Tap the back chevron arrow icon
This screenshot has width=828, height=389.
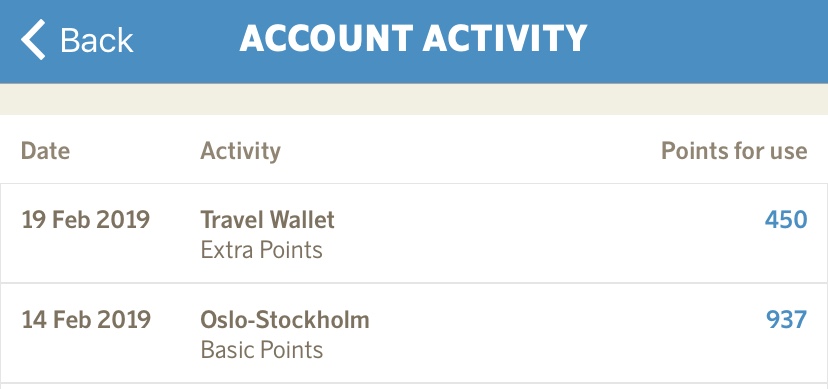[x=33, y=40]
